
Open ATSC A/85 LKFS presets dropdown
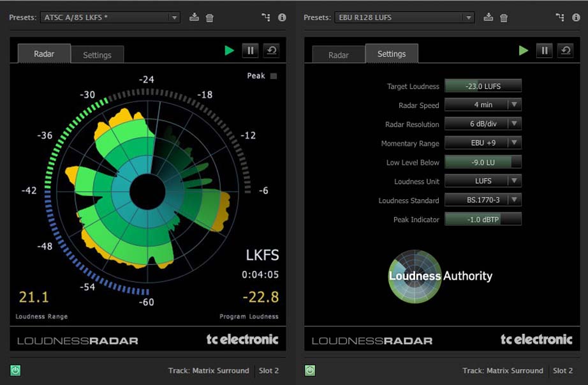110,17
